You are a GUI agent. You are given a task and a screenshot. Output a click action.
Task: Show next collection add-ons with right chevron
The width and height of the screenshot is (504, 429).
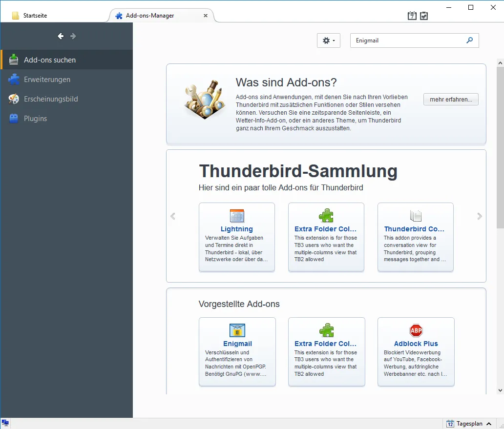click(480, 216)
